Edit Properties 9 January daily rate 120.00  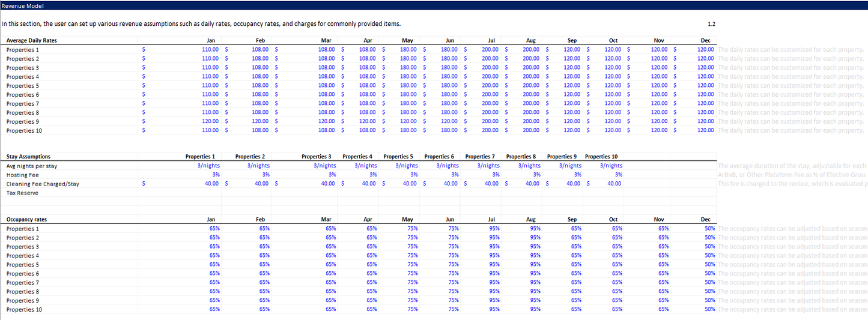(210, 121)
